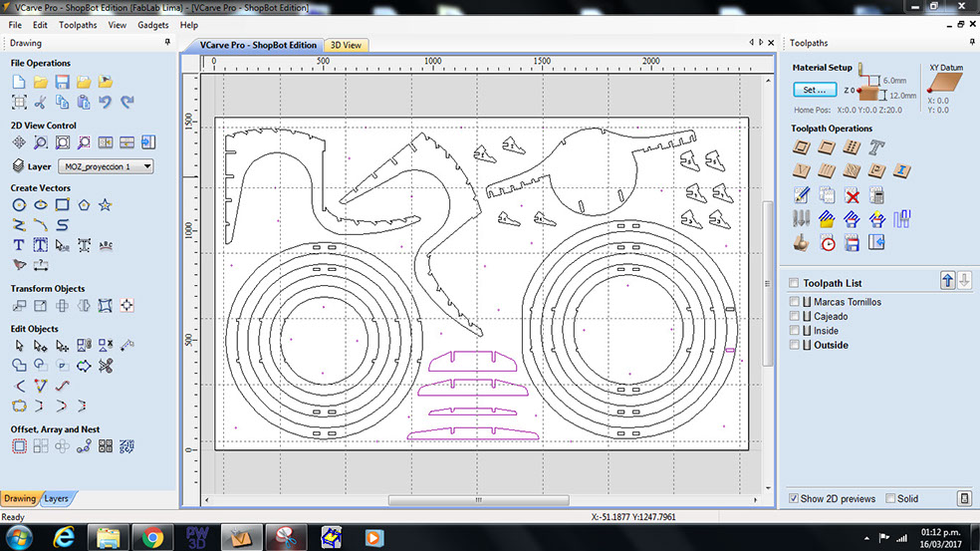Click vertical scrollbar down arrow

click(768, 488)
